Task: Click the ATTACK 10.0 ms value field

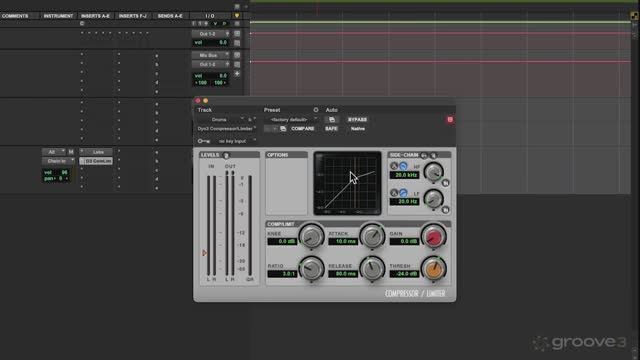Action: (x=343, y=242)
